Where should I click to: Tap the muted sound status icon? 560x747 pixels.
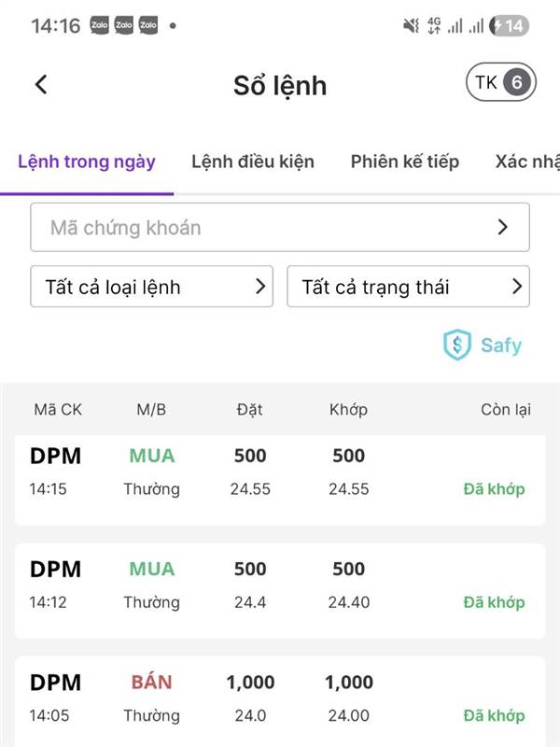click(x=411, y=26)
